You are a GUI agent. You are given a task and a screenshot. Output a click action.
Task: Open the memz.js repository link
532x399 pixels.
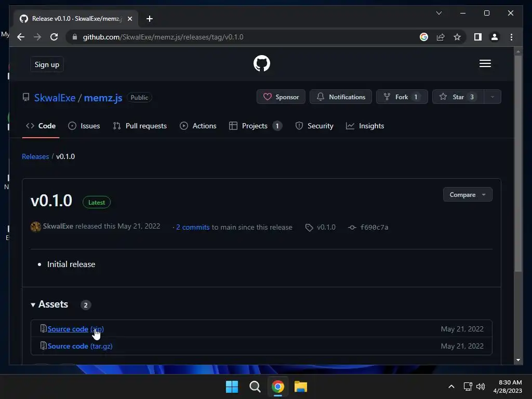click(103, 98)
